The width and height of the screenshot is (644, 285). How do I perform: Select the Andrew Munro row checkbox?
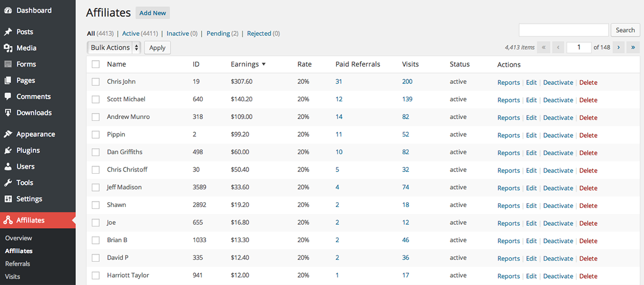(x=96, y=117)
